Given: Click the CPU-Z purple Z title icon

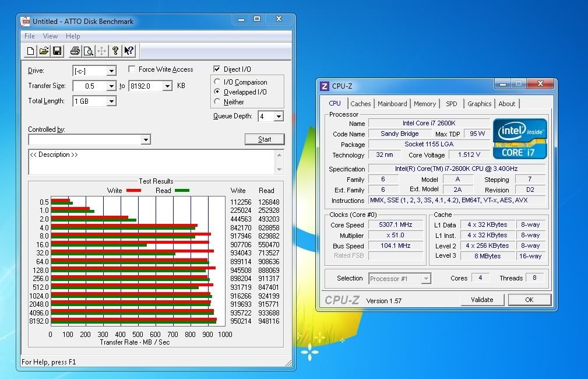Looking at the screenshot, I should pyautogui.click(x=325, y=86).
